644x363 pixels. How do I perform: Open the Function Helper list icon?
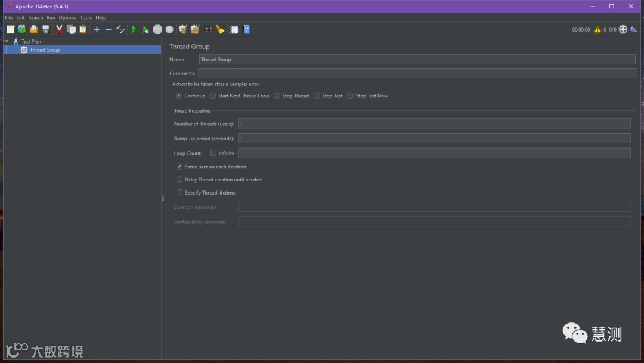[x=234, y=30]
